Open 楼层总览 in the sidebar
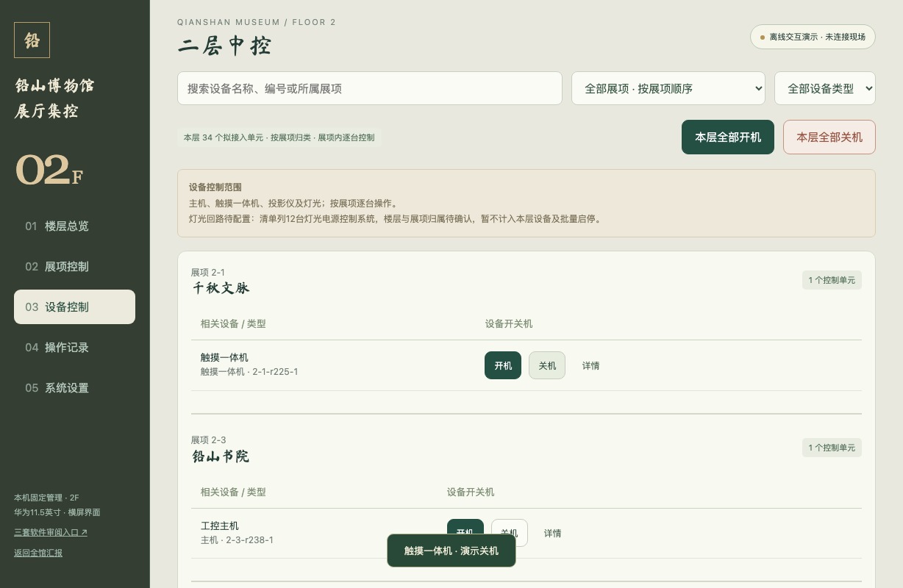Image resolution: width=903 pixels, height=588 pixels. (x=74, y=226)
